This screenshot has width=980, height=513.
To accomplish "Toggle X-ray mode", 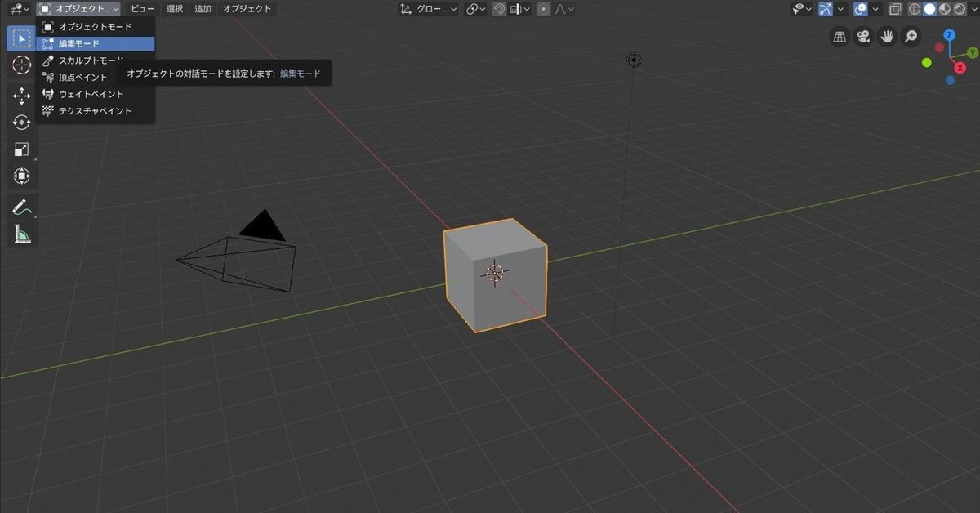I will pos(895,9).
